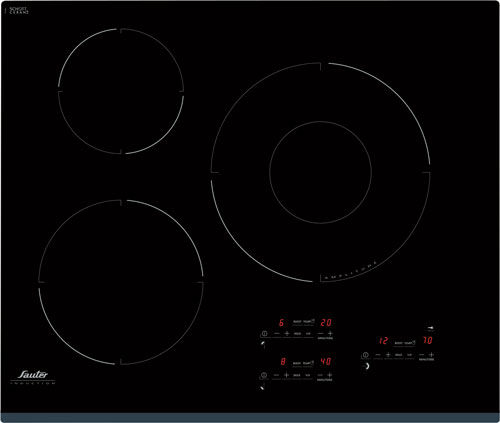Viewport: 500px width, 423px height.
Task: Select max preset for the zone showing 12
Action: 399,355
